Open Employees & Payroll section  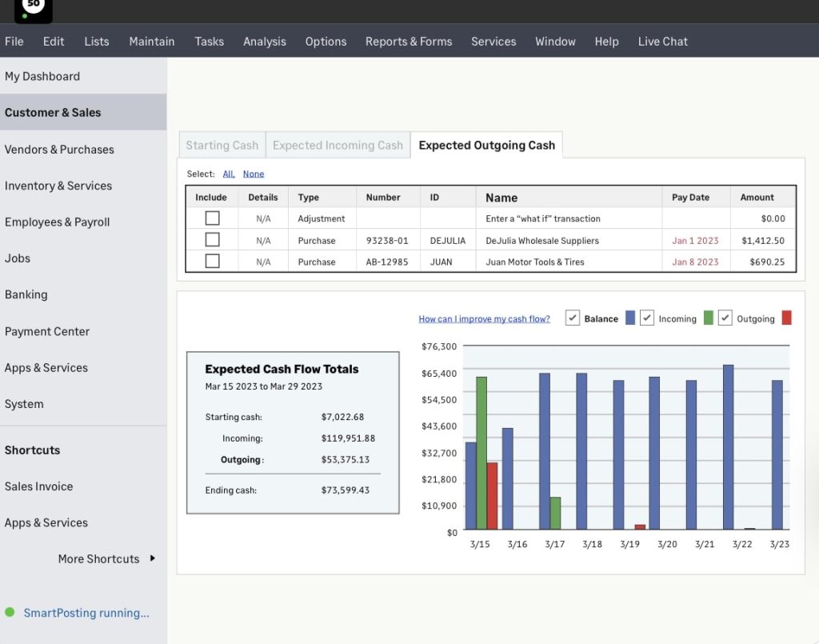coord(55,222)
